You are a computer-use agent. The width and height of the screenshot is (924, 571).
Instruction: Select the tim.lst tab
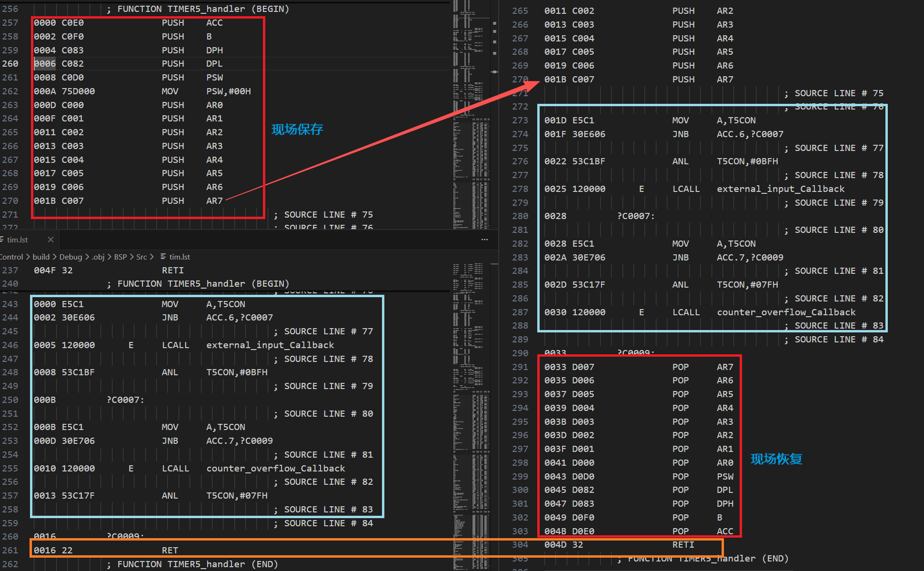click(x=18, y=240)
